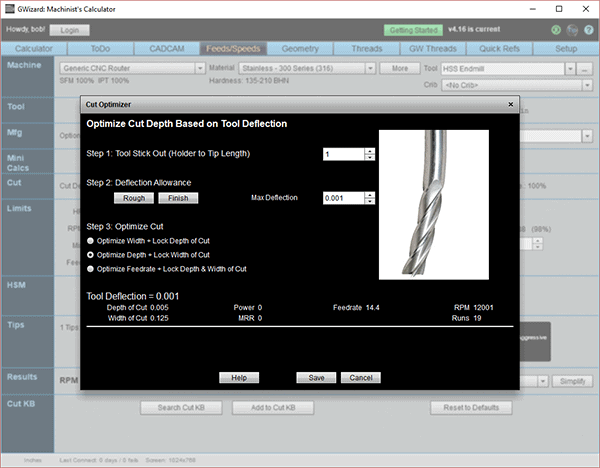Screen dimensions: 600x468
Task: Open the Geometry tab
Action: coord(300,49)
